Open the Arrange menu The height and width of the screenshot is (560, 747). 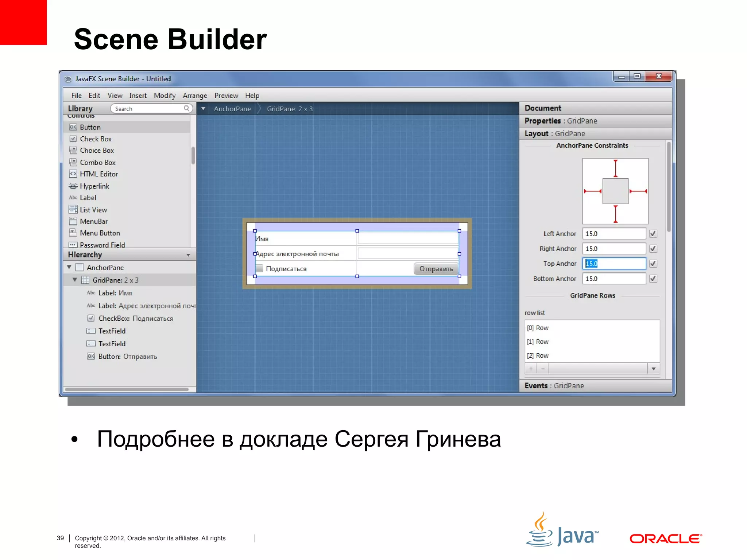pyautogui.click(x=195, y=96)
